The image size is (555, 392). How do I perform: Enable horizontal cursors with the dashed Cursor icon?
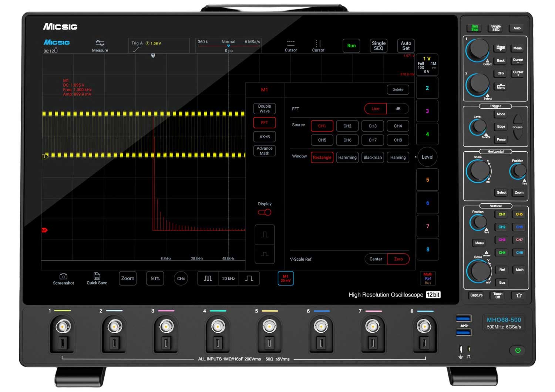(291, 45)
